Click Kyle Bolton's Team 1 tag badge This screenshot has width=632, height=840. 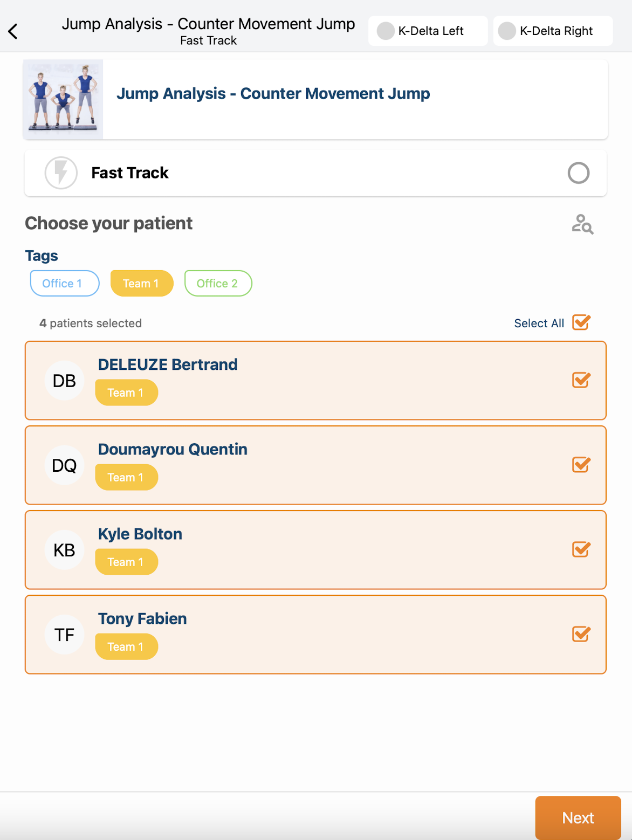point(127,562)
